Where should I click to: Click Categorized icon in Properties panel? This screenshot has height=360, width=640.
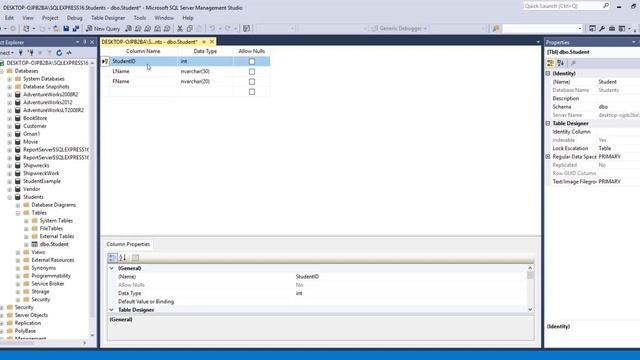click(x=550, y=63)
